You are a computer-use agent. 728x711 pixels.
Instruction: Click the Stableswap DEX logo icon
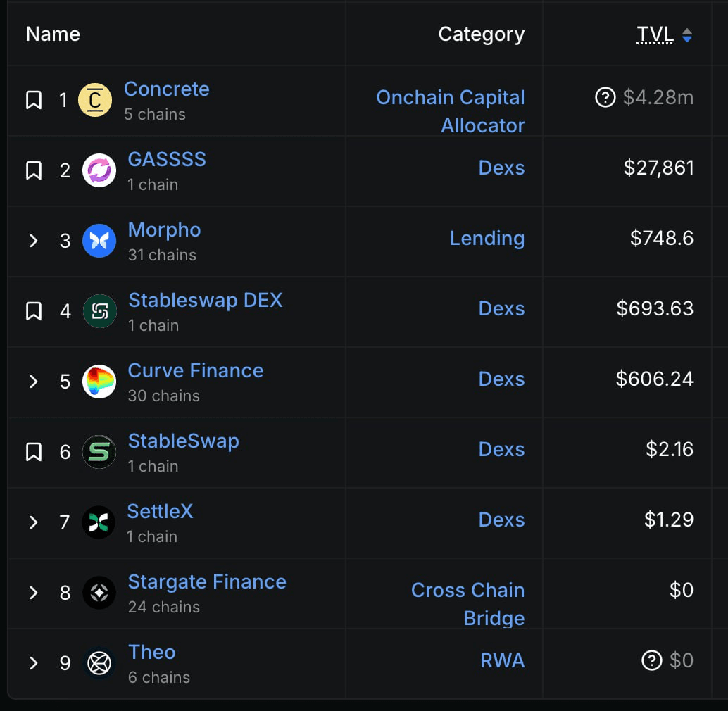click(x=99, y=311)
